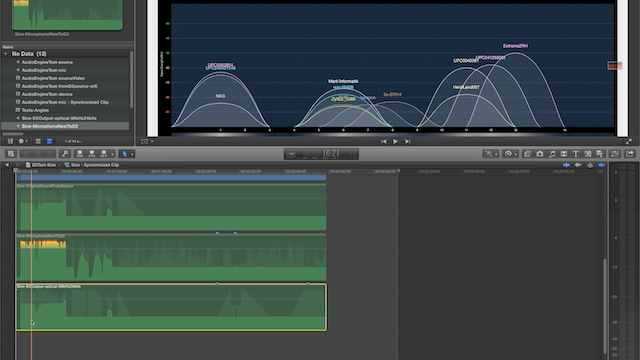
Task: Select the Tests Angles browser item
Action: [x=35, y=110]
